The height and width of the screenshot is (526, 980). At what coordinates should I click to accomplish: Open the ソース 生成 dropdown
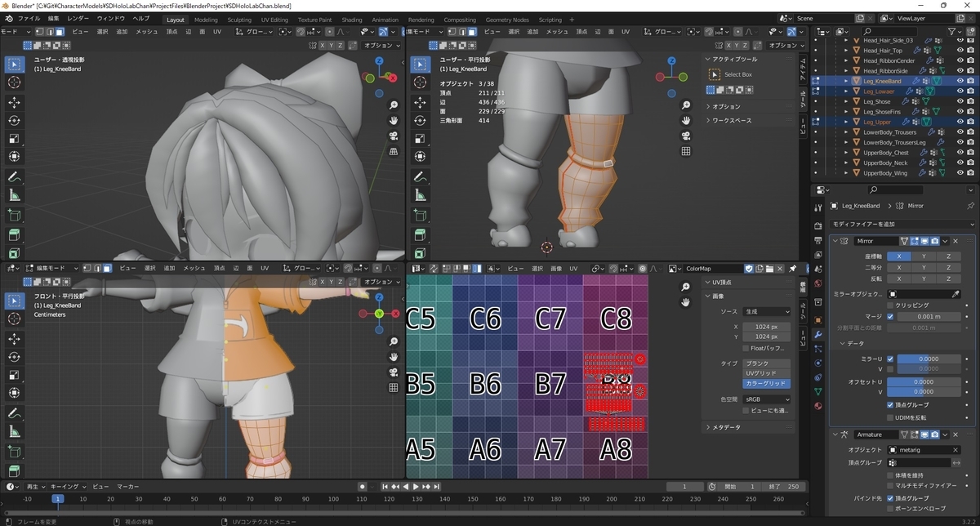coord(767,311)
